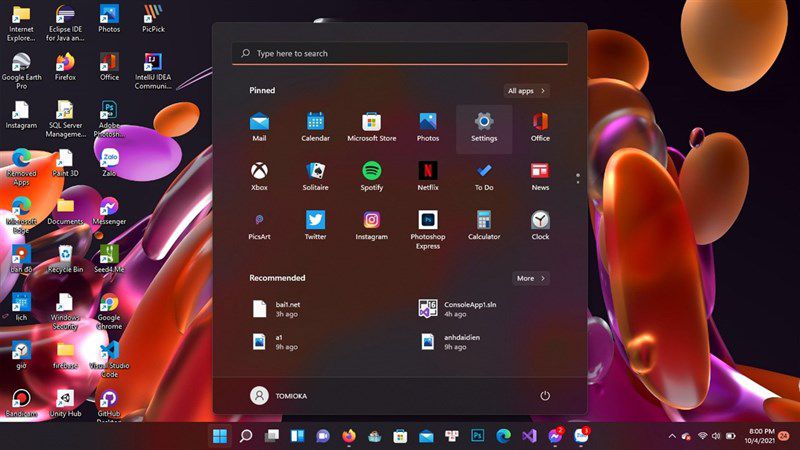Open Wi-Fi network tray icon
The width and height of the screenshot is (800, 450).
(703, 436)
